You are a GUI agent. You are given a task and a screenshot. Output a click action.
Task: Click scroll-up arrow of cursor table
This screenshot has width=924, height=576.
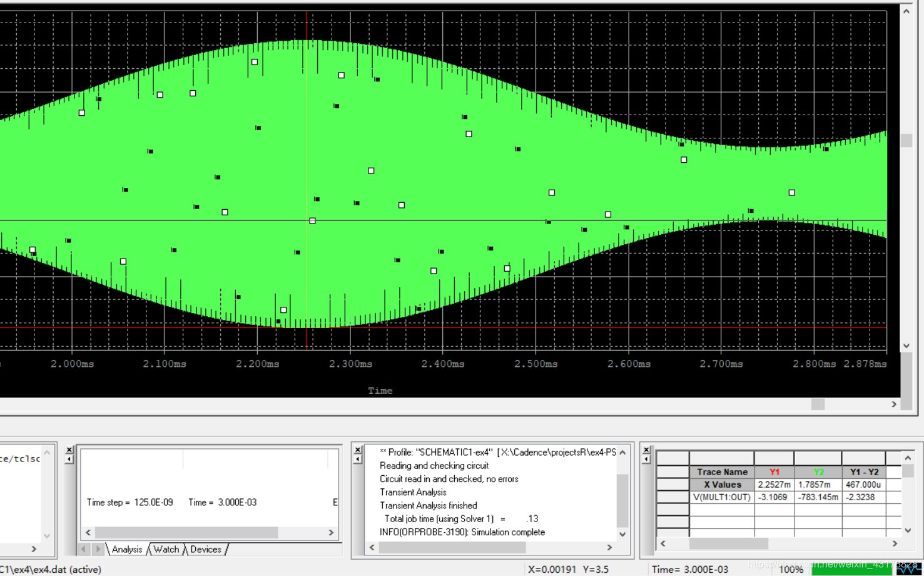pos(908,458)
